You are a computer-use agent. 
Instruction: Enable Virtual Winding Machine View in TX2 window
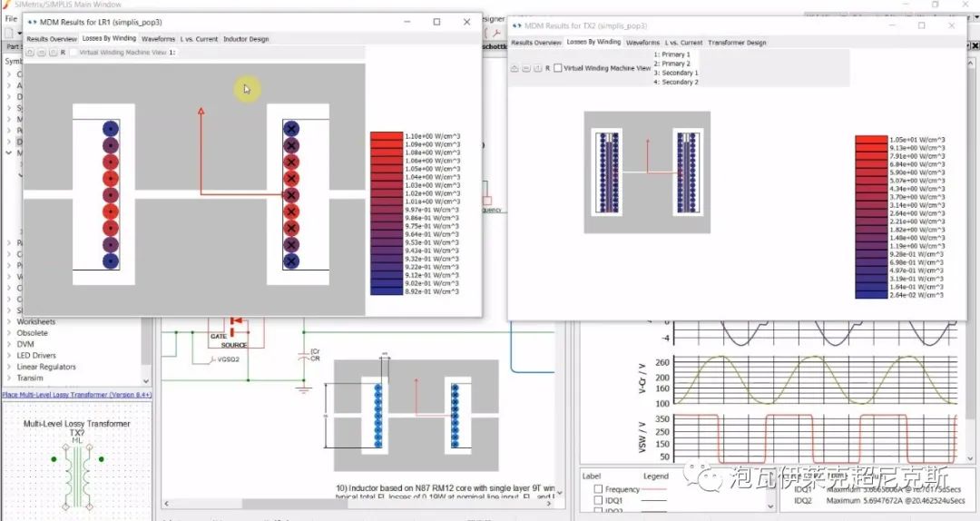click(x=558, y=68)
